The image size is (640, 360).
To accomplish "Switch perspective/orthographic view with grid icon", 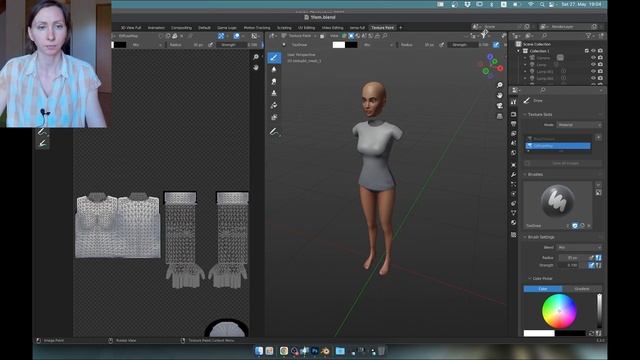I will pos(500,116).
